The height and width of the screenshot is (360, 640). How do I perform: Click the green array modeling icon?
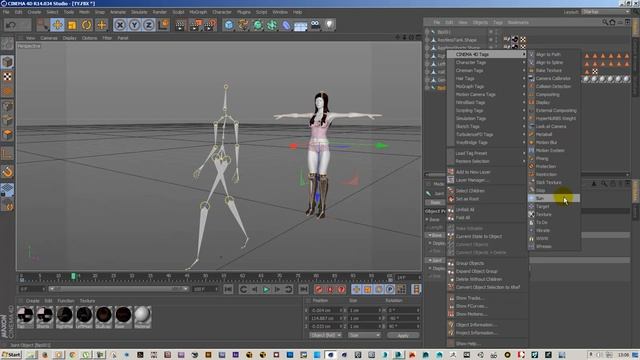click(x=272, y=25)
